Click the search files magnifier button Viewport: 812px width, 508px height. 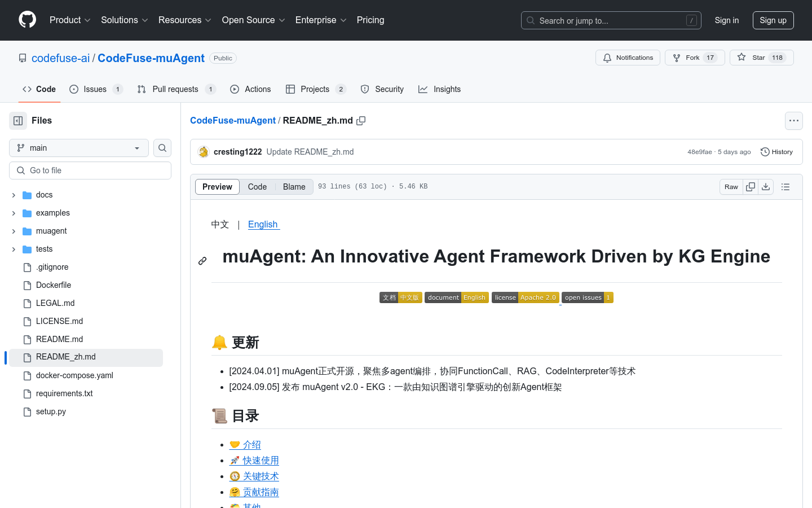162,148
